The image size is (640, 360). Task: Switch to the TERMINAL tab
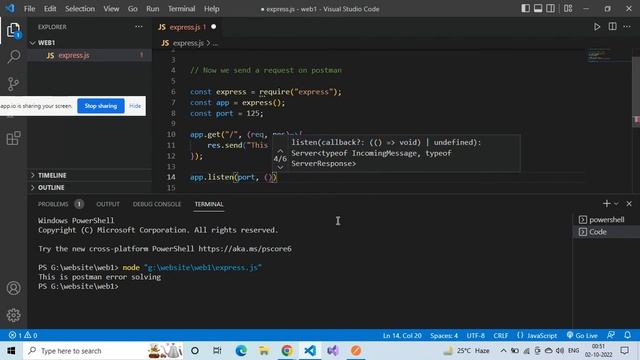click(209, 204)
